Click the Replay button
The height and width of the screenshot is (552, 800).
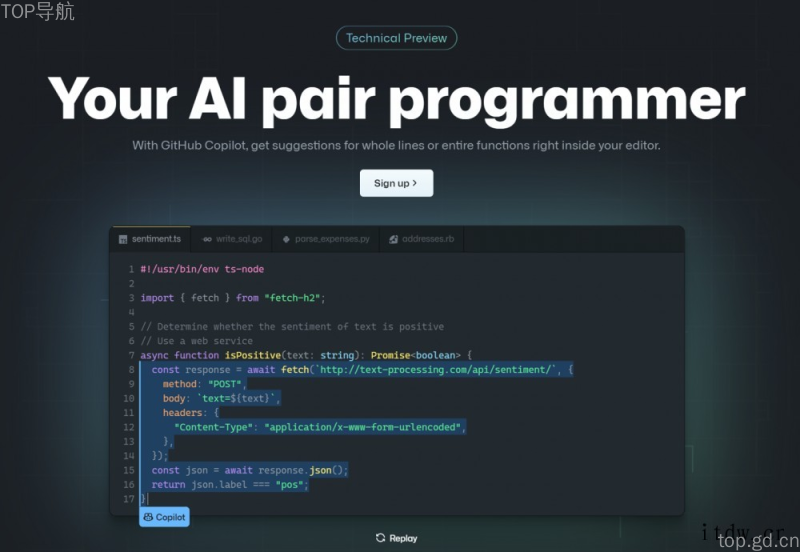click(396, 538)
